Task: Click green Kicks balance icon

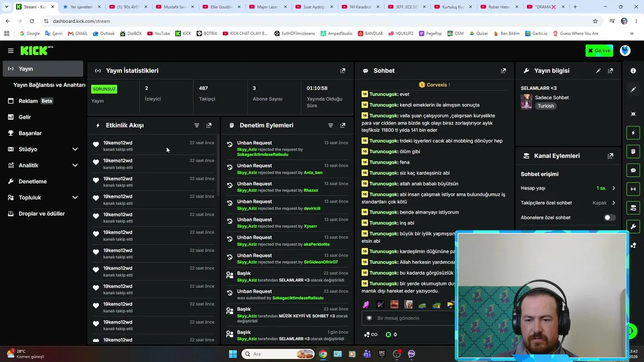Action: (x=388, y=335)
